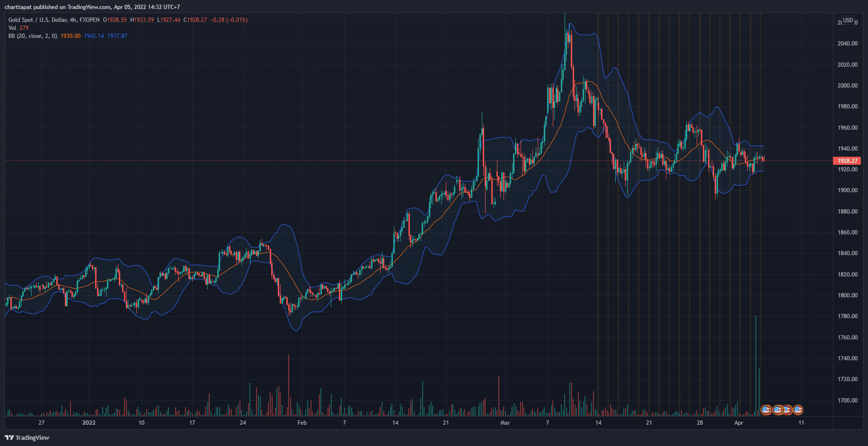The width and height of the screenshot is (868, 446).
Task: Click the charttapat published on TradingView.com caption
Action: (x=92, y=7)
